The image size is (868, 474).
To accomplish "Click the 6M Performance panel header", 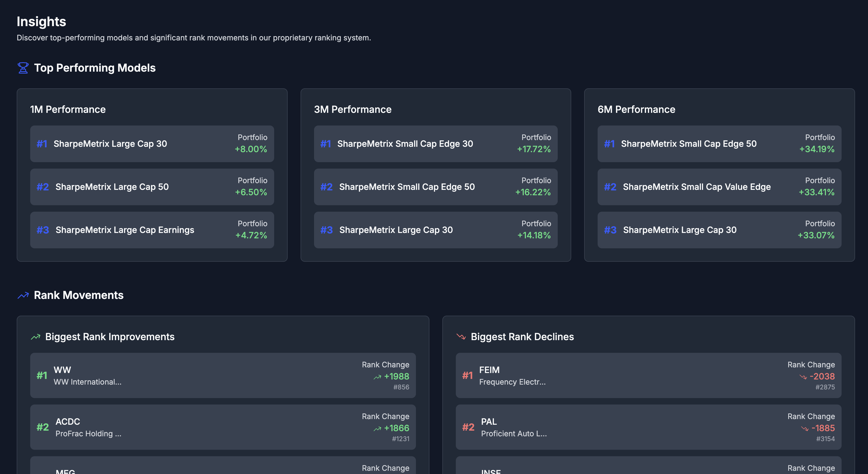I will [636, 109].
